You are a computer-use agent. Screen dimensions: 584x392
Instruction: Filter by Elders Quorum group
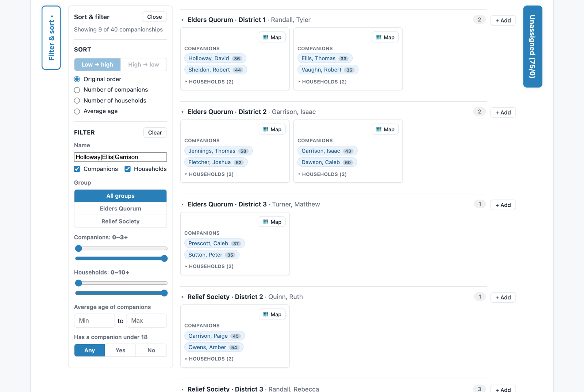[120, 209]
